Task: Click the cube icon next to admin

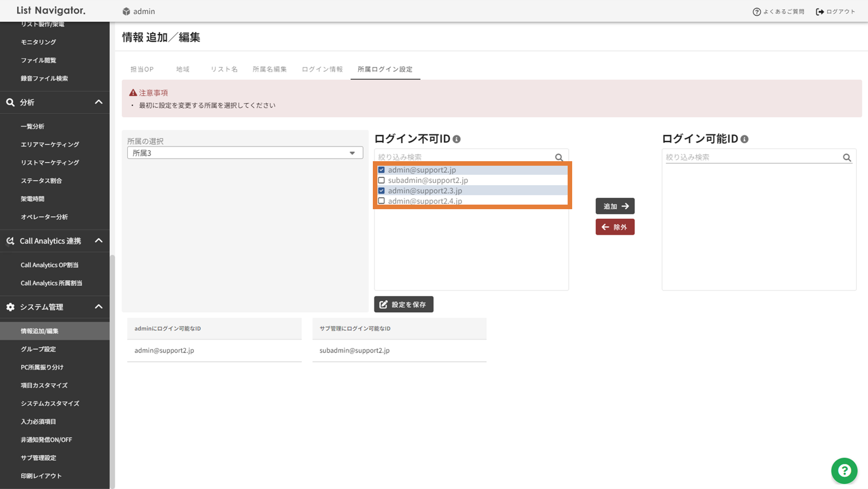Action: [126, 12]
